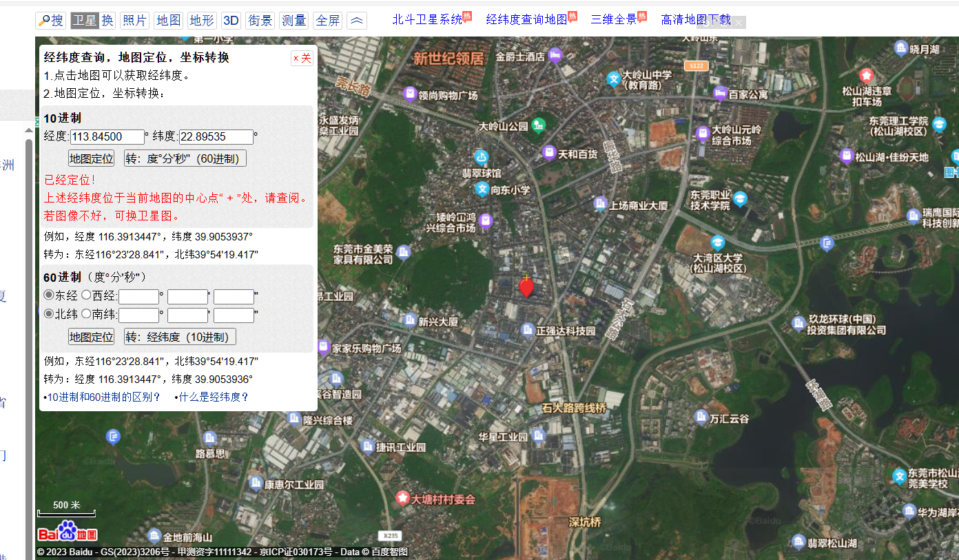Open the 街景 street view

click(260, 21)
